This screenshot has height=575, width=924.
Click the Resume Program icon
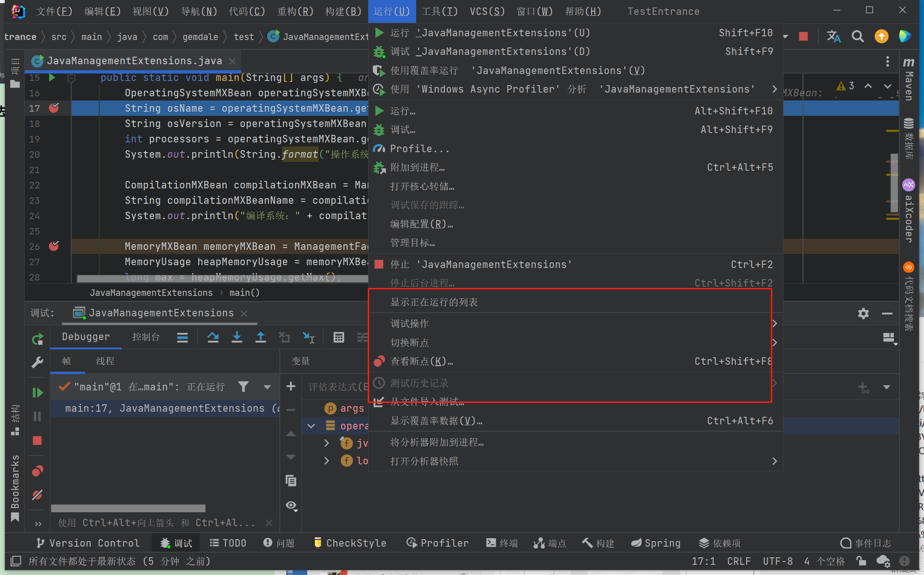[x=38, y=393]
